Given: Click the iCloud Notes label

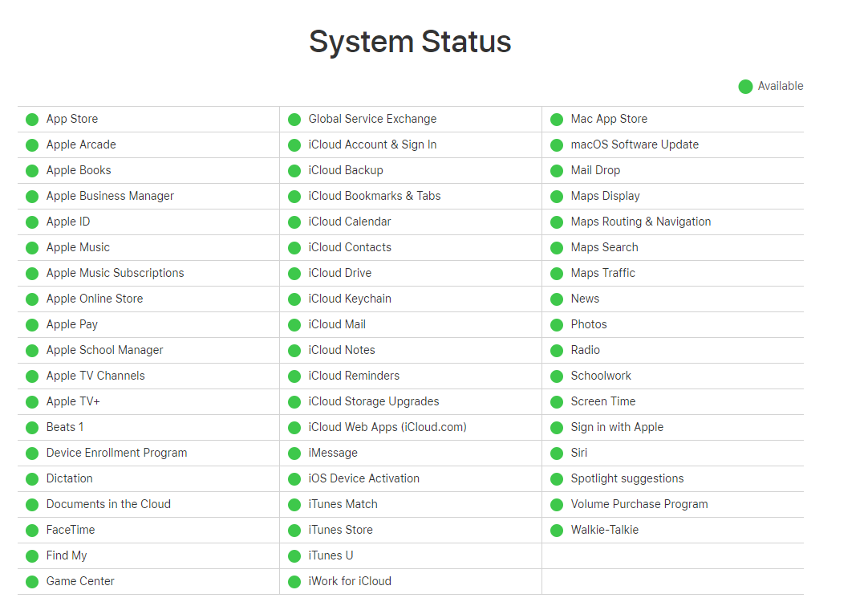Looking at the screenshot, I should point(342,350).
